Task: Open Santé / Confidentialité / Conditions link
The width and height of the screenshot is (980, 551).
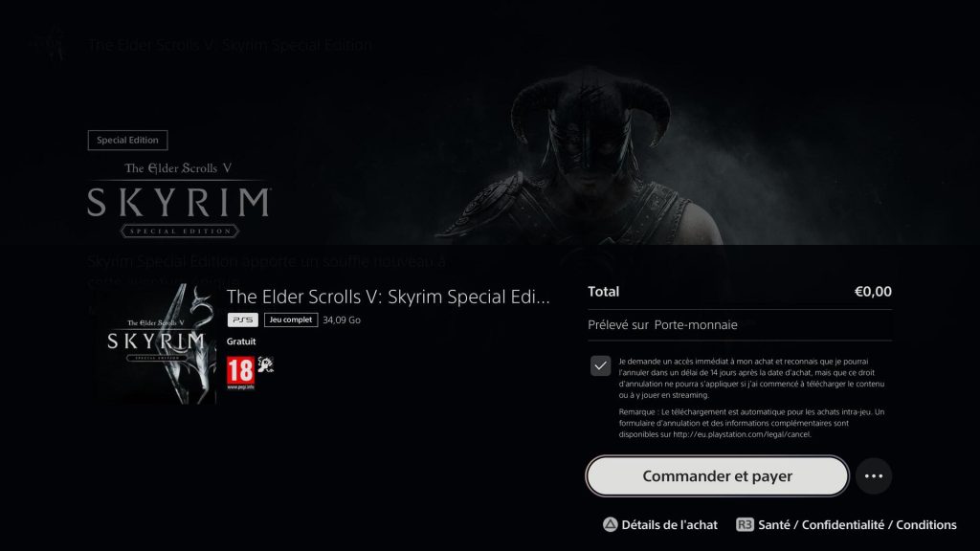Action: pyautogui.click(x=857, y=525)
